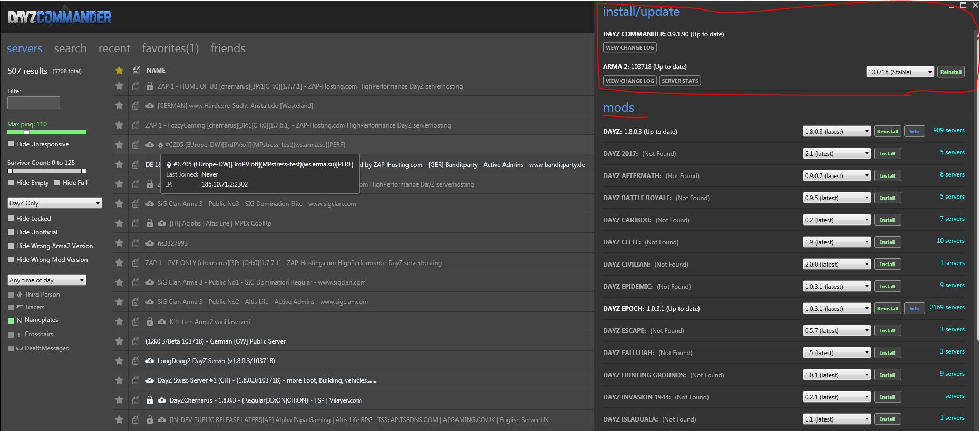This screenshot has width=980, height=431.
Task: Star the DayZChernarus Vilayer.com server
Action: 119,400
